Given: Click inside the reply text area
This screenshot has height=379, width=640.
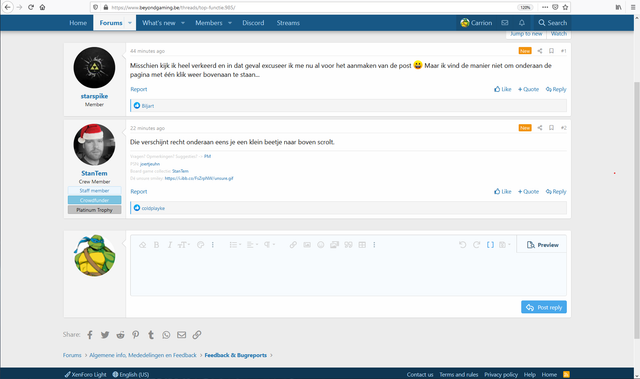Looking at the screenshot, I should 348,273.
